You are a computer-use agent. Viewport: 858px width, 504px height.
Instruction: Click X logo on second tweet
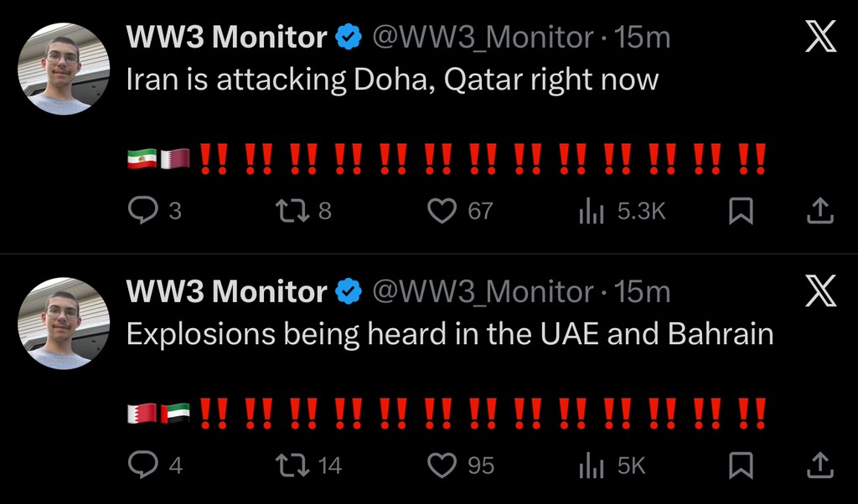pos(820,291)
